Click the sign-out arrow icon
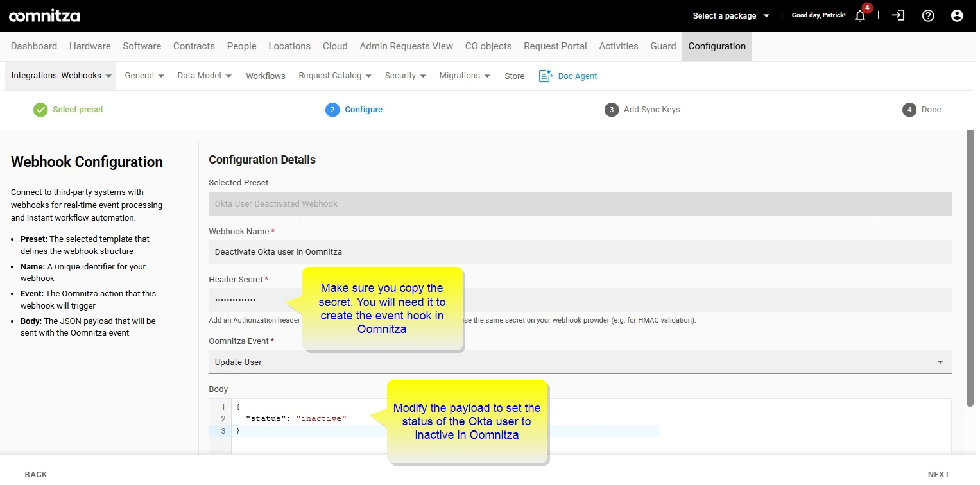Screen dimensions: 980x485 point(898,15)
